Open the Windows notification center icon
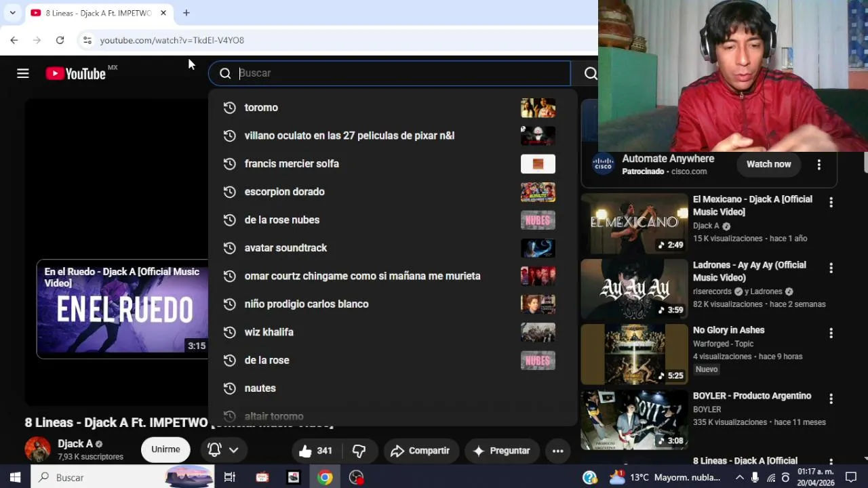This screenshot has height=488, width=868. (851, 477)
